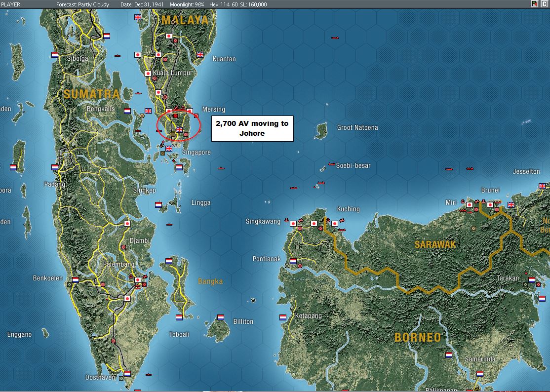Select the Japanese flag base at Kuala Lumpur
Screen dimensions: 550x392
pyautogui.click(x=148, y=74)
